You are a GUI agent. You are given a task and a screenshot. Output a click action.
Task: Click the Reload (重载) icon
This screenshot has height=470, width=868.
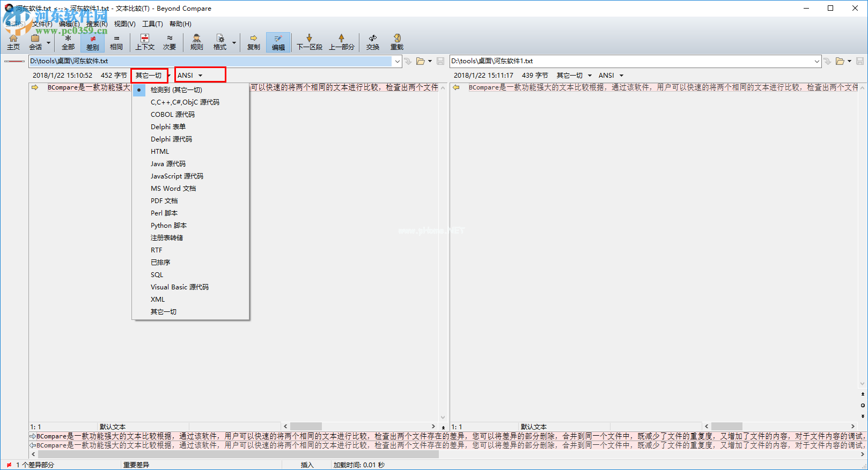[397, 42]
